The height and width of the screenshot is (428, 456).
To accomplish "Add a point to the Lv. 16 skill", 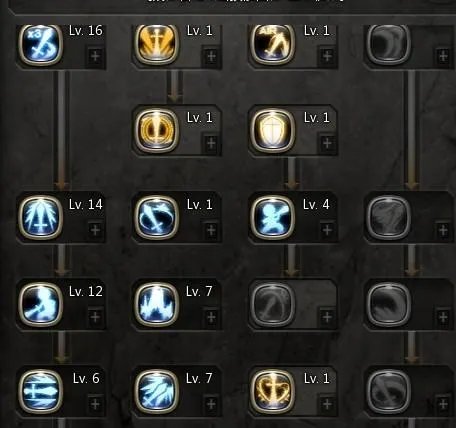I will coord(95,56).
